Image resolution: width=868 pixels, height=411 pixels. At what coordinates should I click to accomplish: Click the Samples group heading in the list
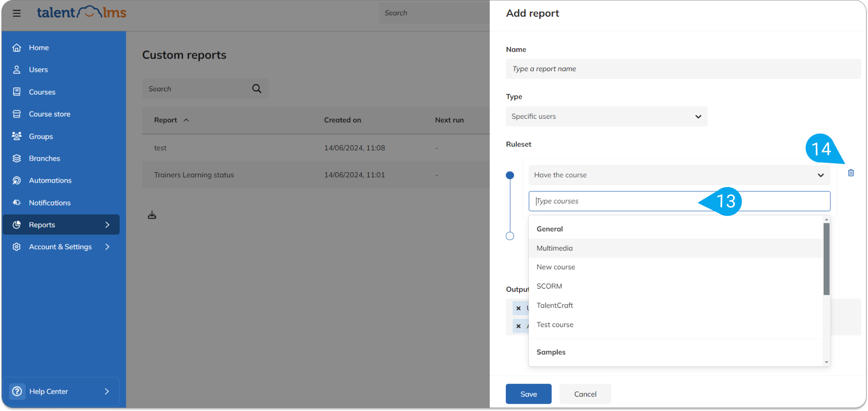pyautogui.click(x=551, y=352)
